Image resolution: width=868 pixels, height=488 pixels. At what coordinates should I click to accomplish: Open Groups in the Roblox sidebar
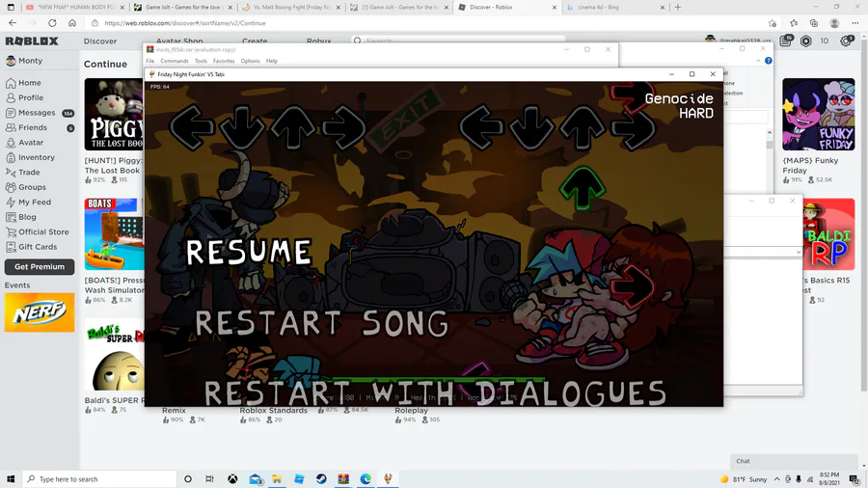26,187
